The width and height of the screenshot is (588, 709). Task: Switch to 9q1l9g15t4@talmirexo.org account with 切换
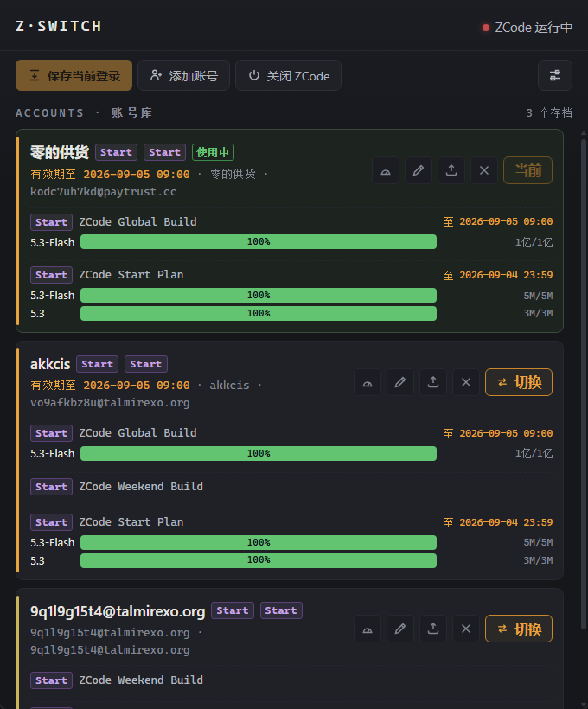pos(519,629)
